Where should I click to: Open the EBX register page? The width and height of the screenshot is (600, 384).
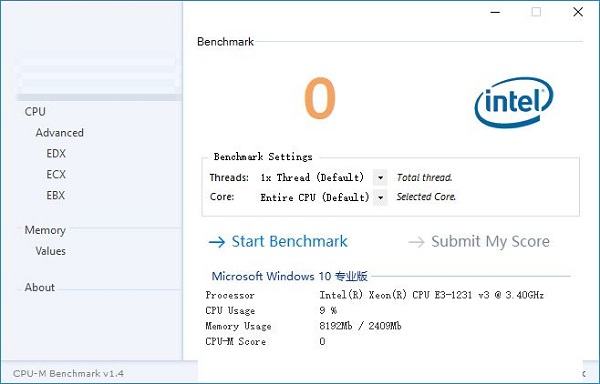pos(56,195)
